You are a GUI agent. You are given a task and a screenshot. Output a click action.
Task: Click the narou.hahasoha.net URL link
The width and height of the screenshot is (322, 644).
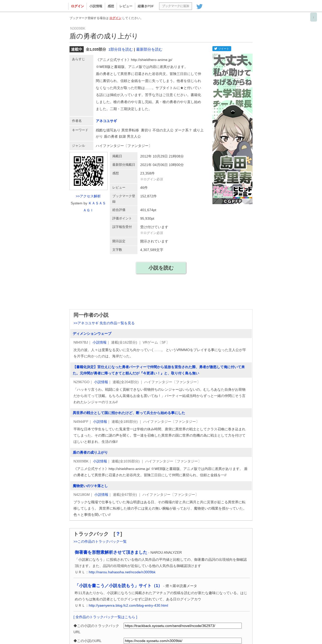point(122,572)
